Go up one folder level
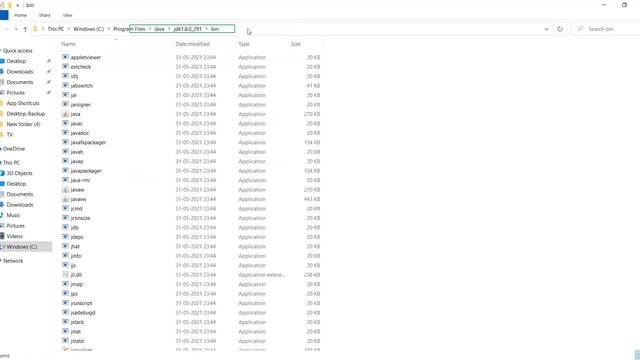Image resolution: width=640 pixels, height=360 pixels. coord(25,29)
